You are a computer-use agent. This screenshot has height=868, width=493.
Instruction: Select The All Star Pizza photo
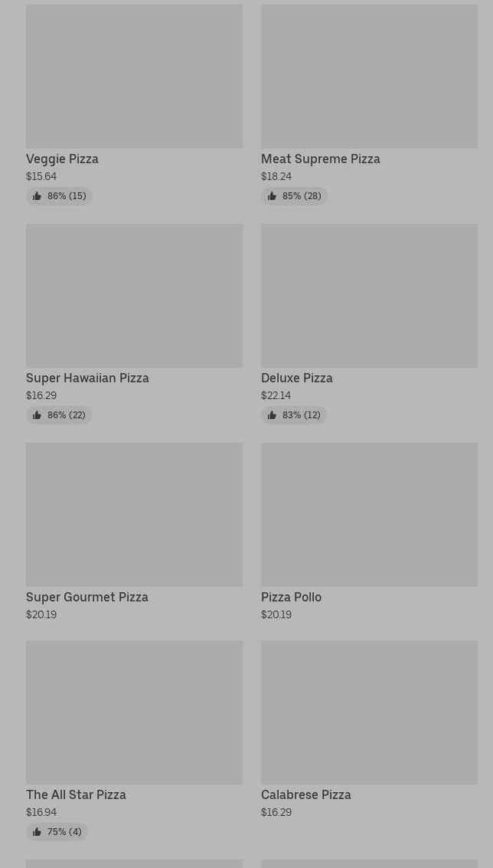(134, 712)
